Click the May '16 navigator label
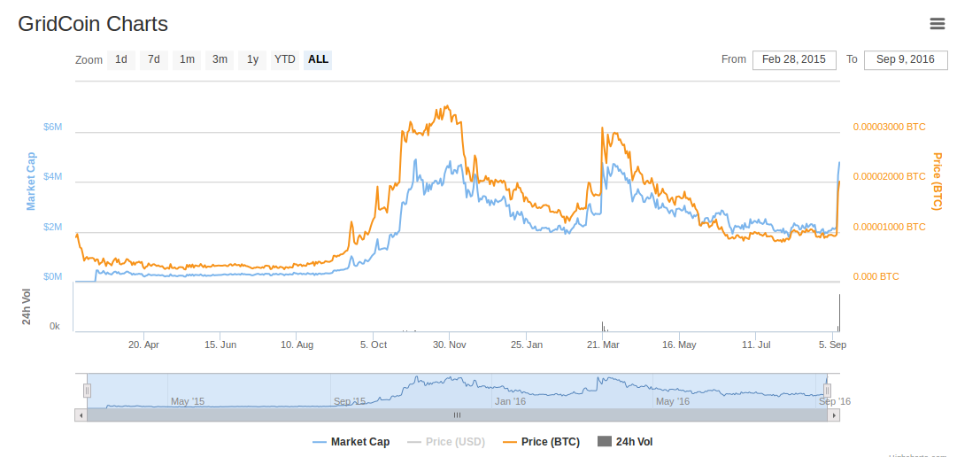This screenshot has height=457, width=980. tap(673, 401)
